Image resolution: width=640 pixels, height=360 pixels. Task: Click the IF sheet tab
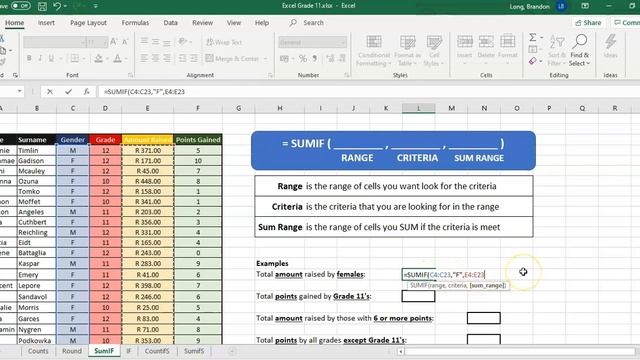[x=129, y=351]
